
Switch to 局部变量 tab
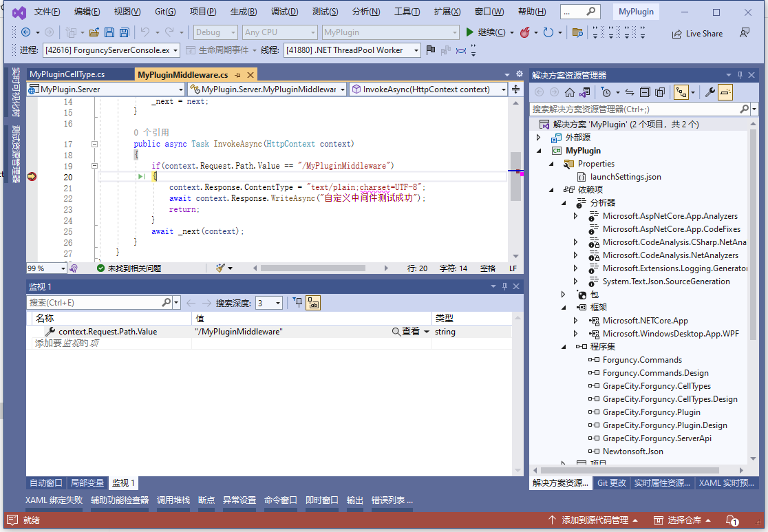tap(87, 483)
